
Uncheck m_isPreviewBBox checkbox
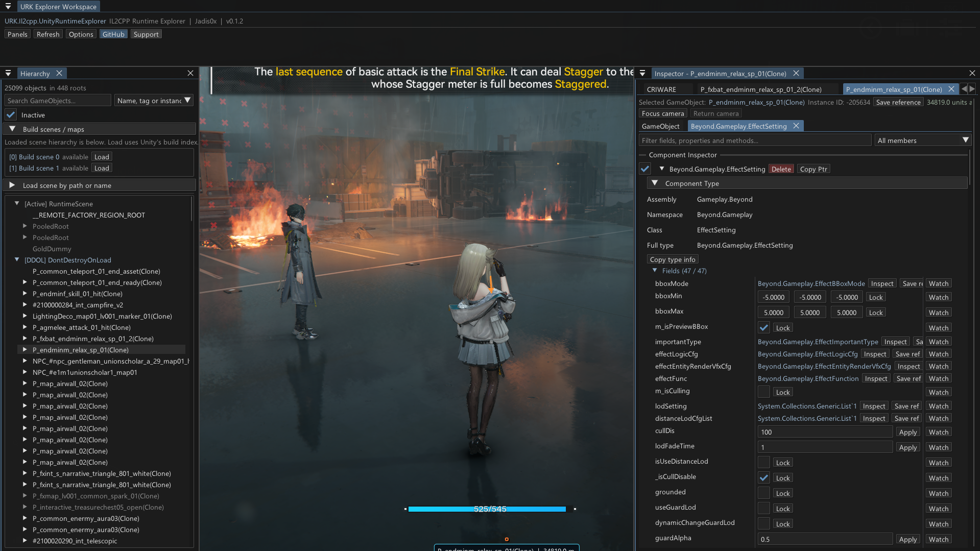coord(764,327)
